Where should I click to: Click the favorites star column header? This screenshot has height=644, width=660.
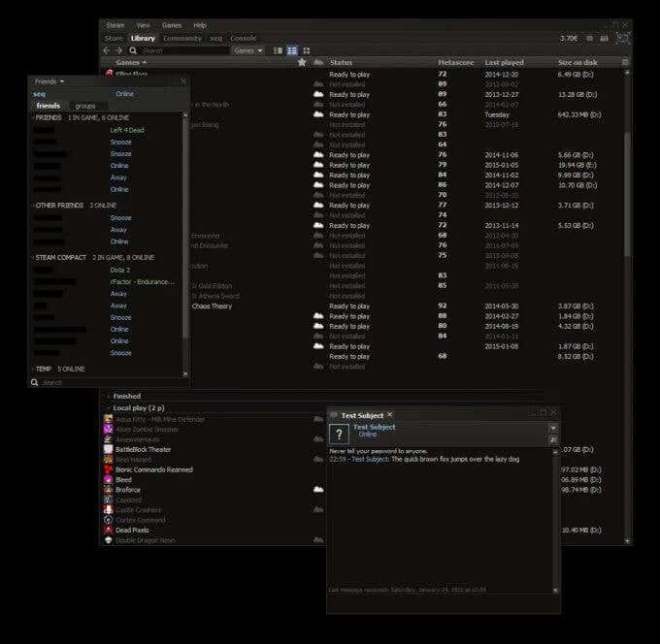(302, 62)
